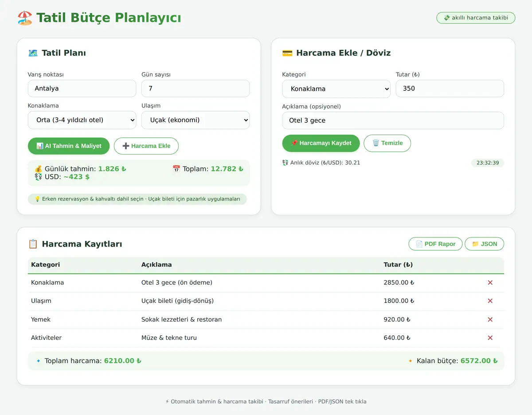Click the credit card icon beside Harcama Ekle
Screen dimensions: 532x415
(x=287, y=53)
